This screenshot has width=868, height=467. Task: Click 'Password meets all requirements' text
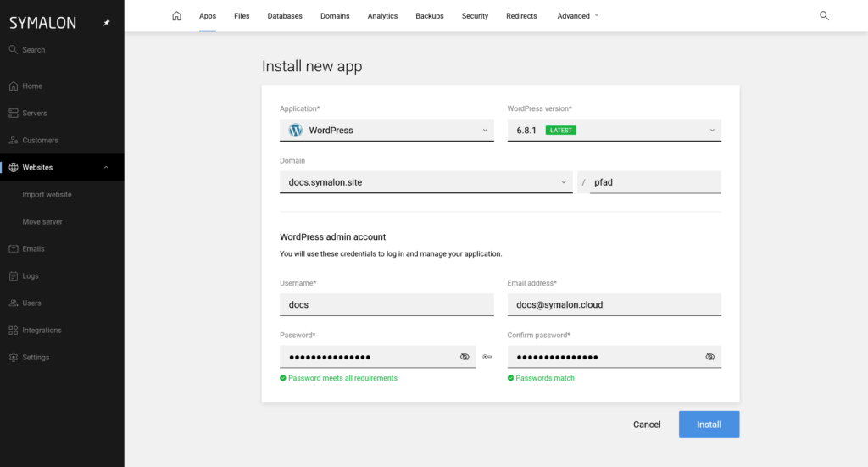(x=342, y=378)
